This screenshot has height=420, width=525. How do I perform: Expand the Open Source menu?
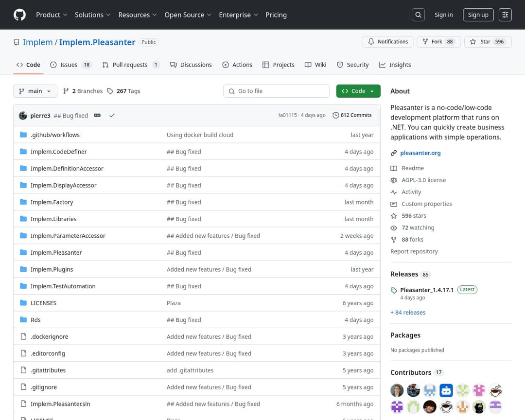[x=188, y=15]
